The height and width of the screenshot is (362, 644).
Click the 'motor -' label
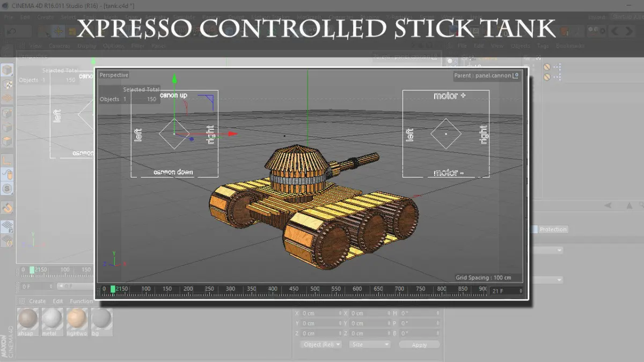(x=449, y=173)
